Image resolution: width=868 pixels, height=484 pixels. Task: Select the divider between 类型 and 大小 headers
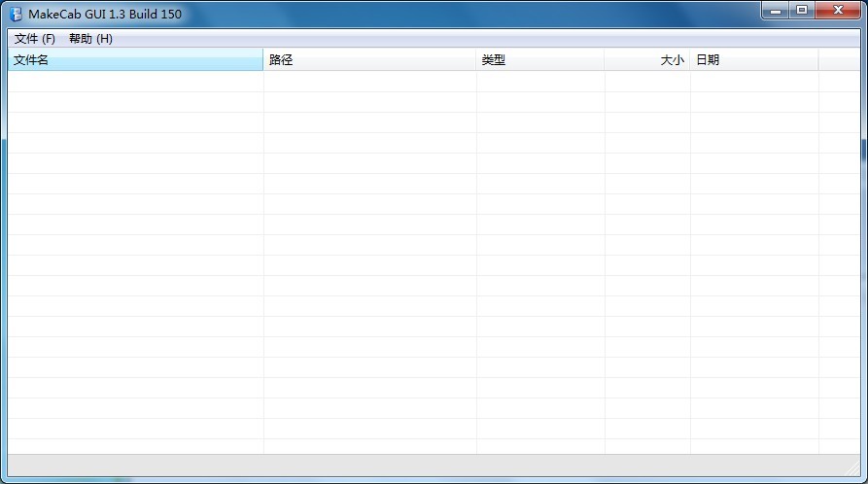point(605,60)
